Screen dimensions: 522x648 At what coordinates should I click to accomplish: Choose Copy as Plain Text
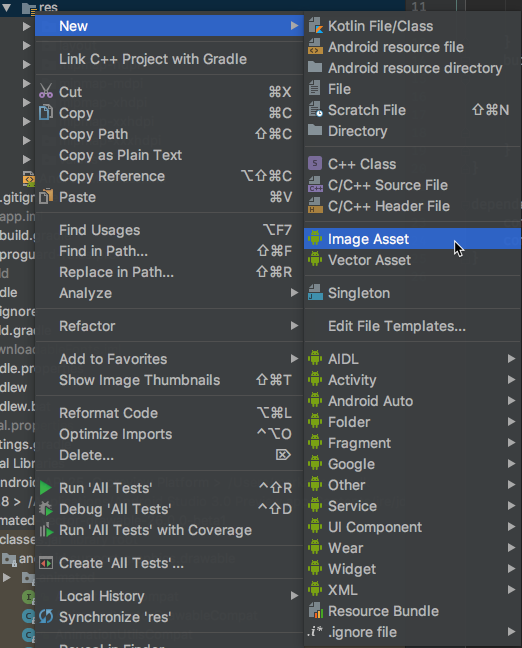pos(169,155)
